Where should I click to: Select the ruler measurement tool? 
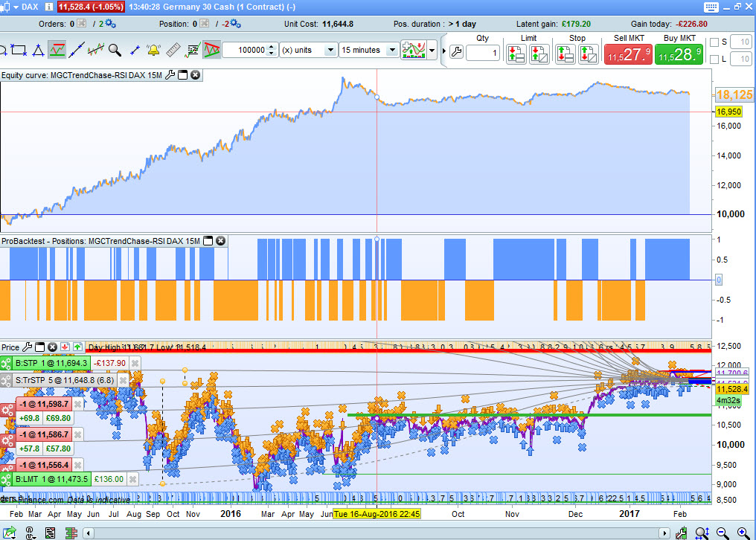[173, 51]
